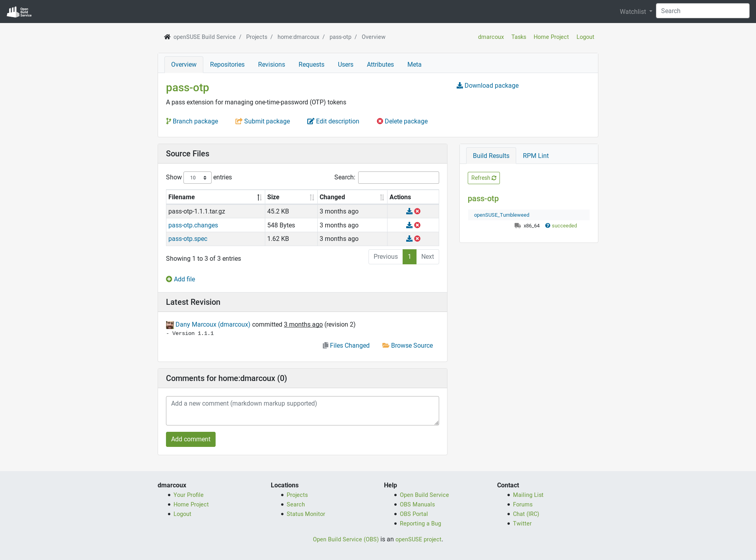Select the Overview tab

pyautogui.click(x=184, y=65)
